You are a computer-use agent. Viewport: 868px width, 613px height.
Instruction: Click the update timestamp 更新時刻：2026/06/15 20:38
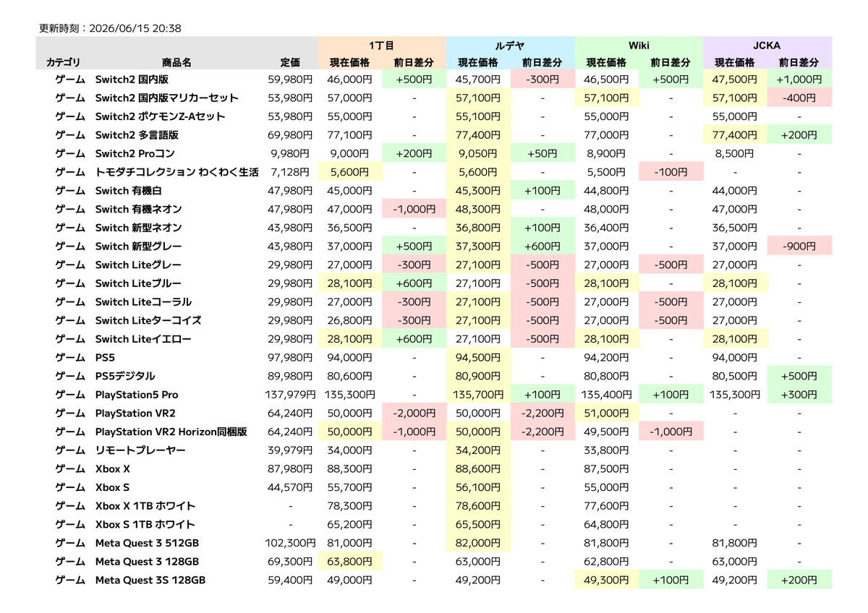[x=110, y=29]
